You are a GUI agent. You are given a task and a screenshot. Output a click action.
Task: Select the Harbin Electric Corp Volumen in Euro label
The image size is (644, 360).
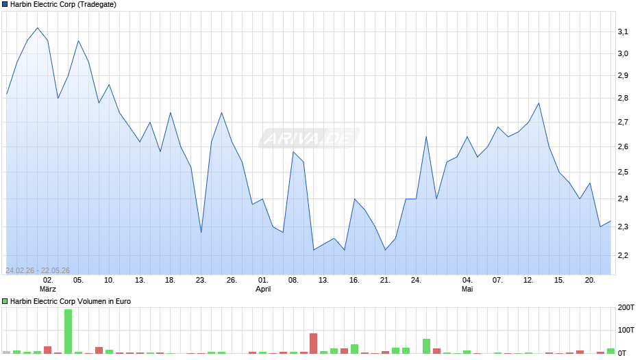pyautogui.click(x=71, y=301)
